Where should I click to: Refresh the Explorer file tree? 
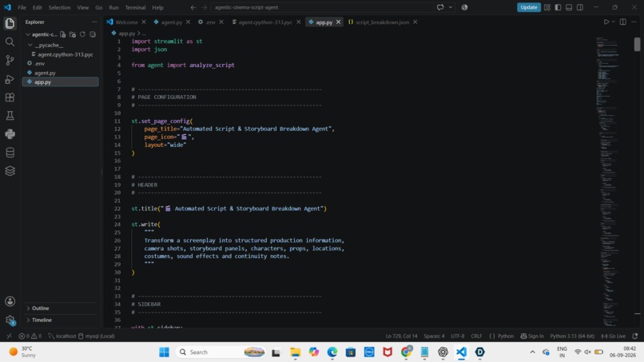coord(82,34)
